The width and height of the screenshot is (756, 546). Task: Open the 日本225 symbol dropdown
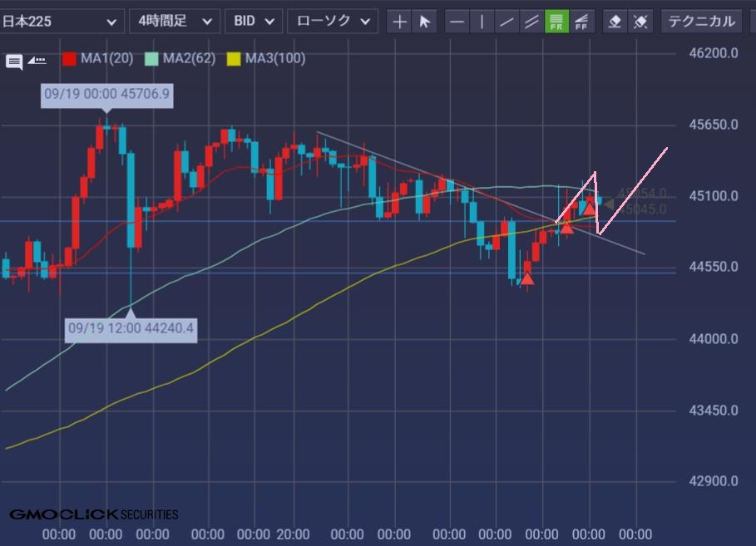click(62, 22)
